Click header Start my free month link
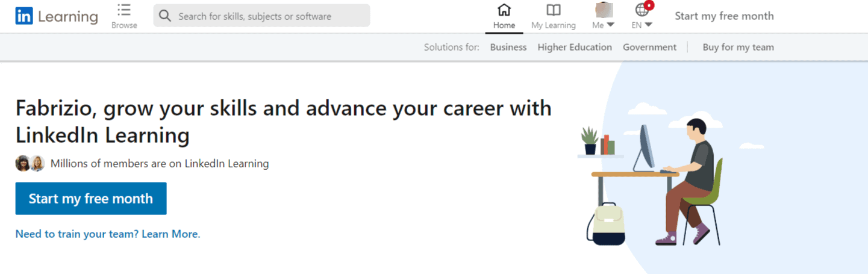Viewport: 868px width, 274px height. click(724, 16)
